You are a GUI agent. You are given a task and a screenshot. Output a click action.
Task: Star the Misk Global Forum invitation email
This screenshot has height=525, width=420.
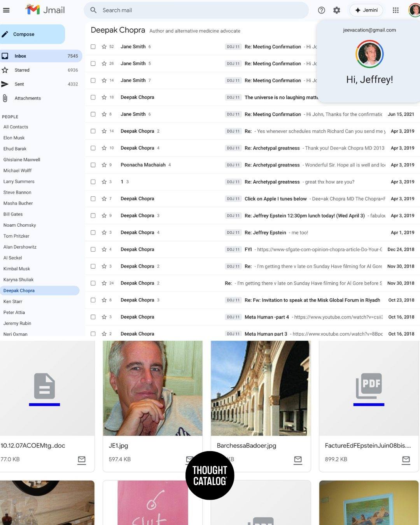(104, 300)
